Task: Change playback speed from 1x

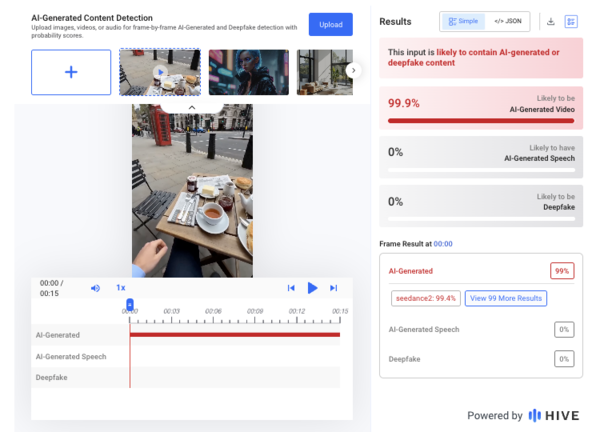Action: pyautogui.click(x=121, y=288)
